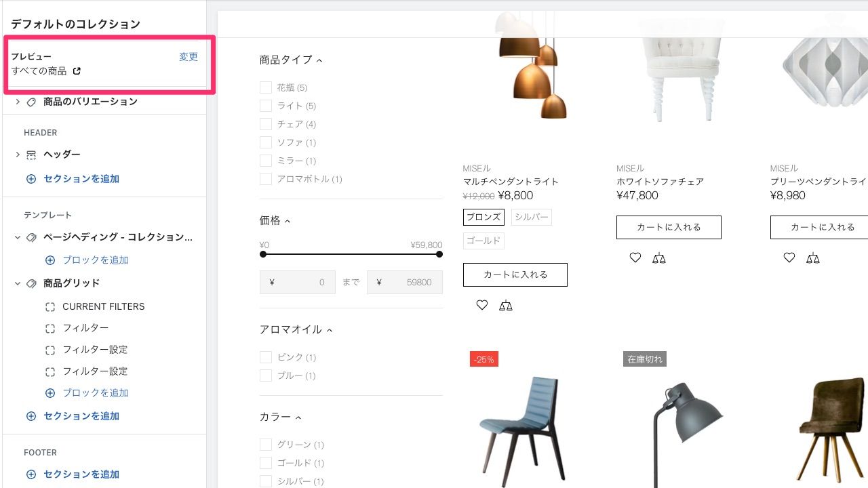Check the ゴールド (1) color filter

click(x=266, y=463)
